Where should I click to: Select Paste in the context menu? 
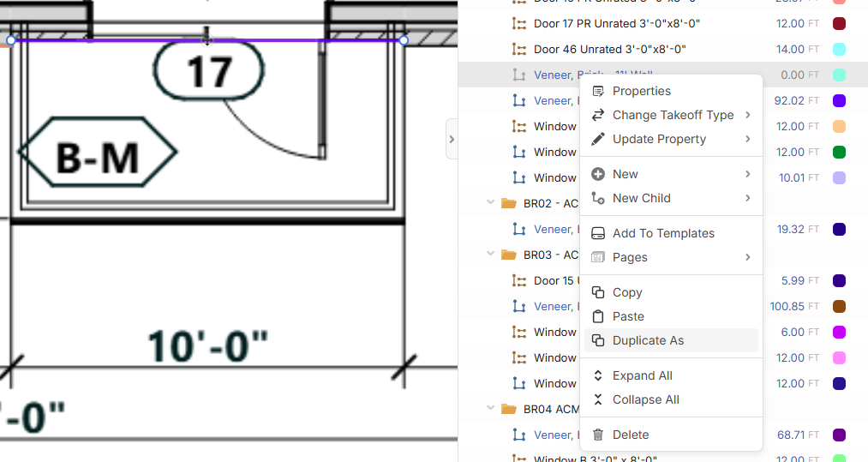[628, 316]
